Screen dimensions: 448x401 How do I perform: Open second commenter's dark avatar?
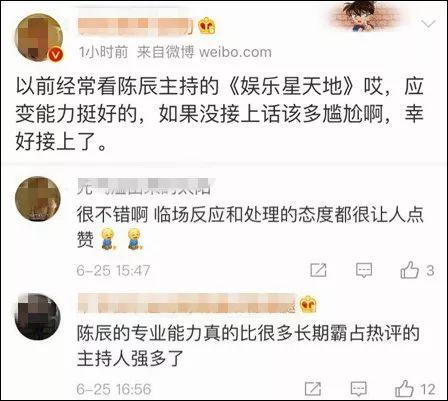(38, 317)
